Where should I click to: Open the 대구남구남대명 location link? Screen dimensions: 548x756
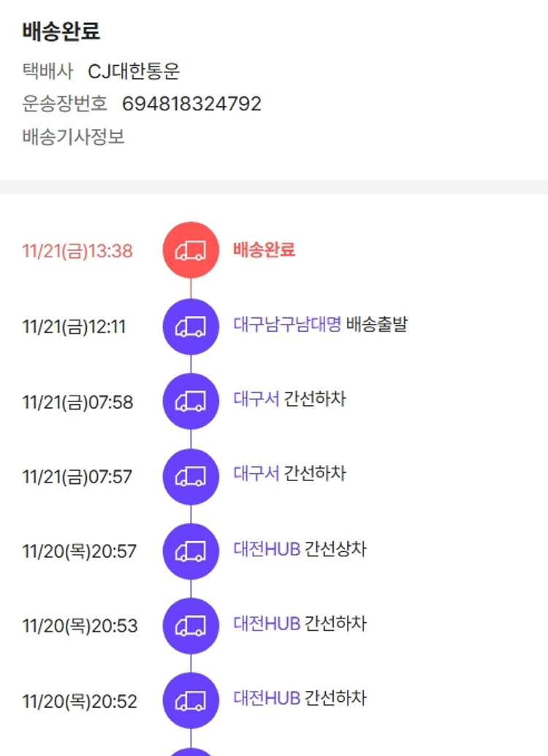pos(287,325)
